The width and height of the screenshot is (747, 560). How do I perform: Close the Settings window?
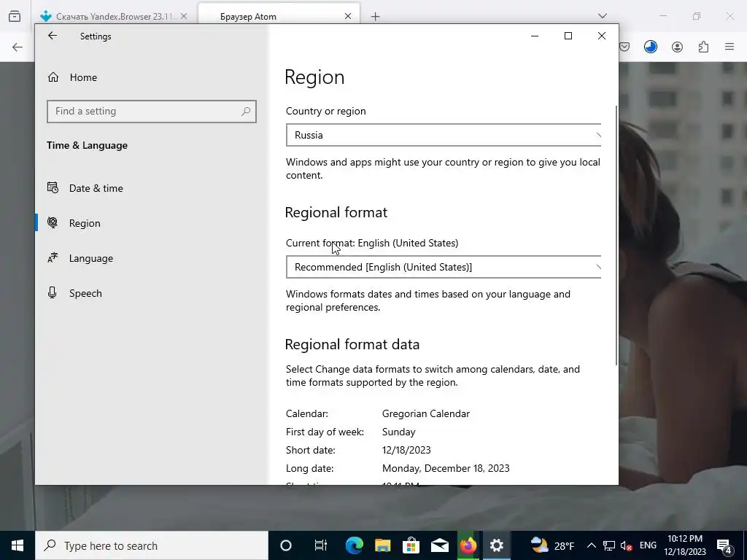[602, 36]
